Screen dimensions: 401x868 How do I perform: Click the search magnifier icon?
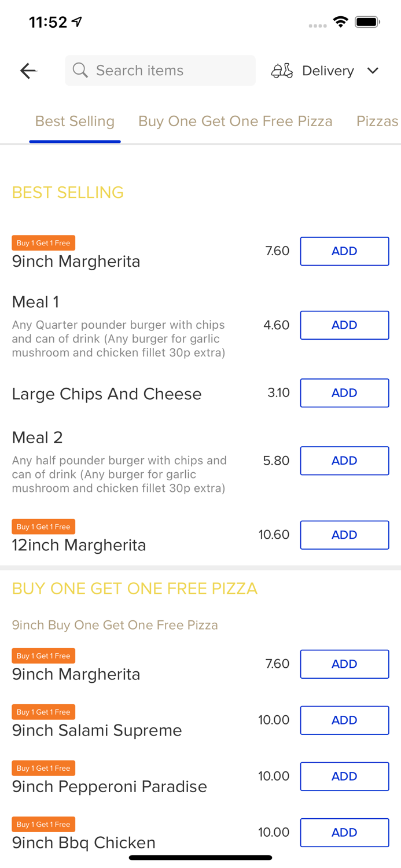pos(80,71)
